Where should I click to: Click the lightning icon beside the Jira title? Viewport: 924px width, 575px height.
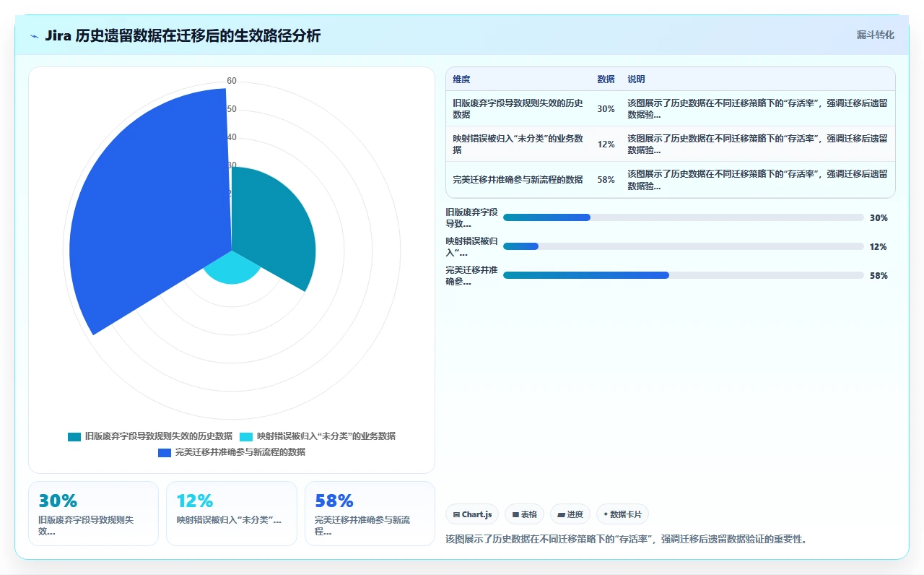point(35,36)
